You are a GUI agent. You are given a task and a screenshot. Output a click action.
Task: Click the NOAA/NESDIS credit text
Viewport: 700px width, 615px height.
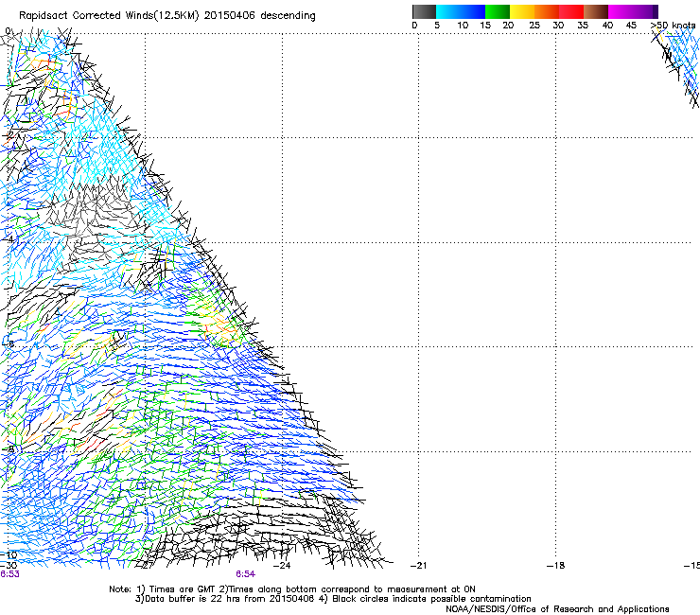[x=557, y=609]
